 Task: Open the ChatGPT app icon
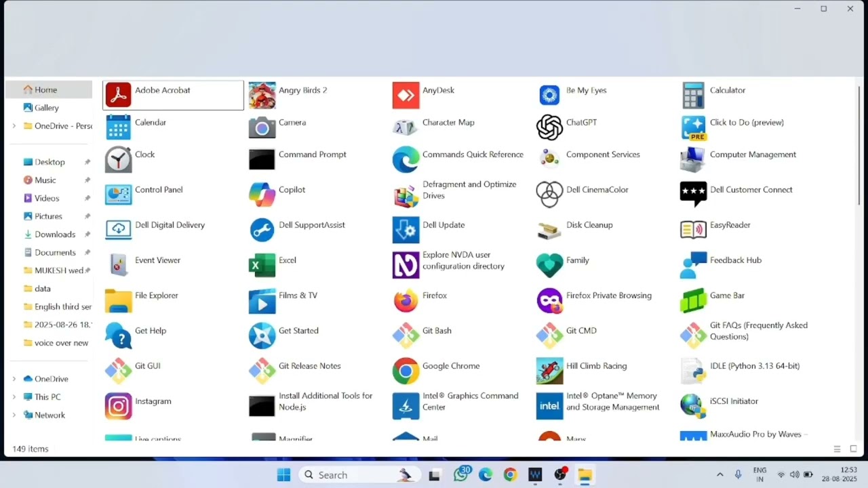click(x=549, y=127)
